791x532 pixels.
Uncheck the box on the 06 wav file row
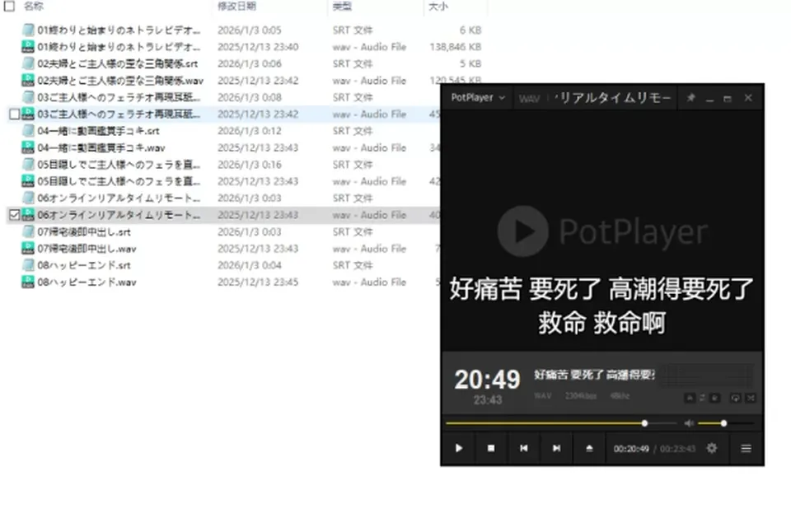(x=15, y=215)
